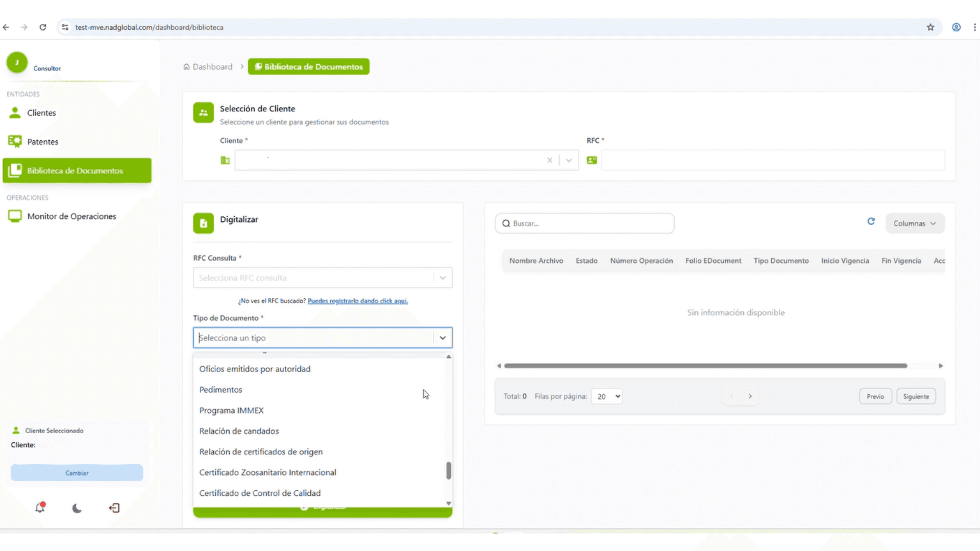The image size is (980, 551).
Task: Expand the RFC Consulta selector
Action: (x=443, y=278)
